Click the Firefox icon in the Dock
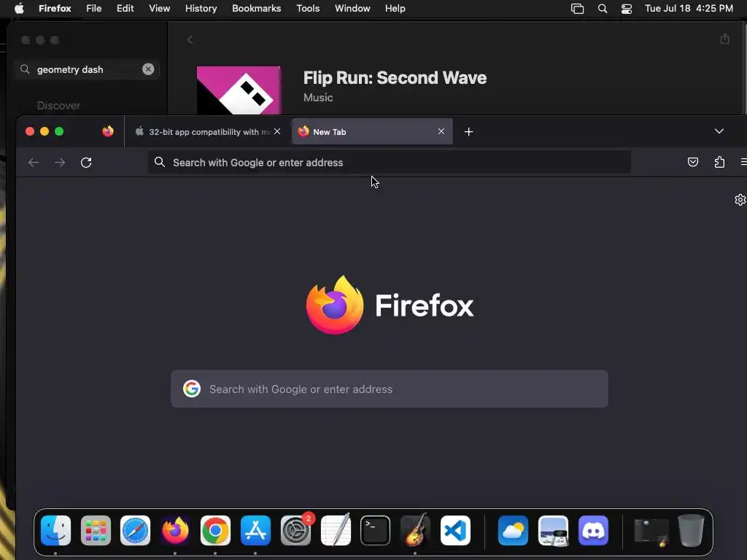 point(175,531)
